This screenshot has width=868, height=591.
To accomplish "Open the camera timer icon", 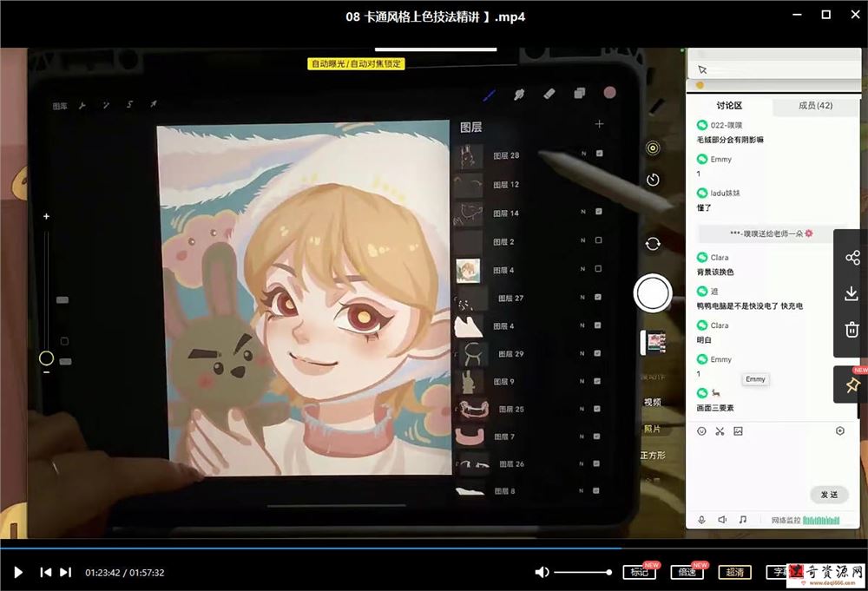I will 653,180.
